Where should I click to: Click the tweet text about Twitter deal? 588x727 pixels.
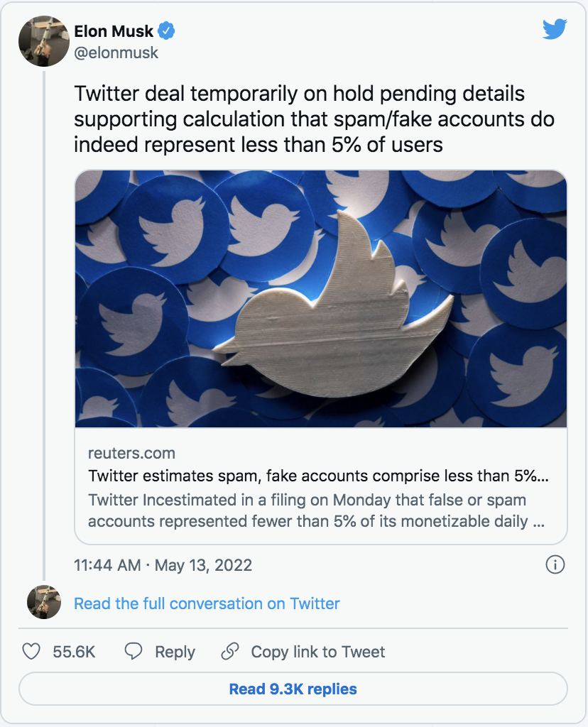point(314,119)
